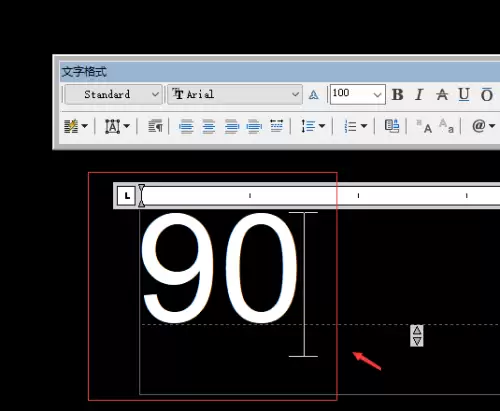Distribute the text across the width
500x411 pixels.
tap(277, 126)
